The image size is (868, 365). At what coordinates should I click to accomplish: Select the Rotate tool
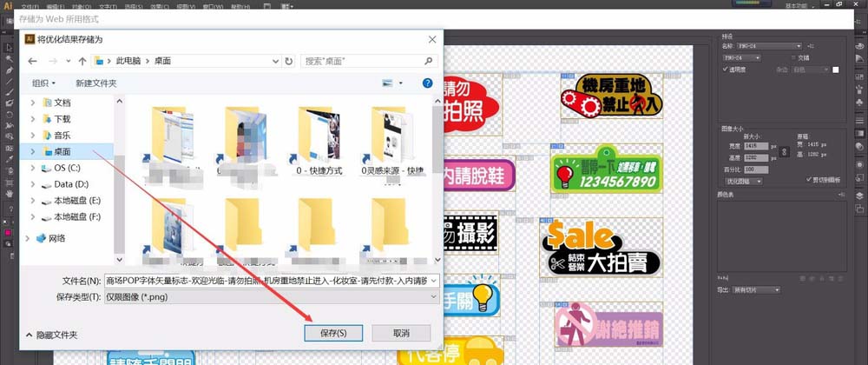[x=9, y=115]
